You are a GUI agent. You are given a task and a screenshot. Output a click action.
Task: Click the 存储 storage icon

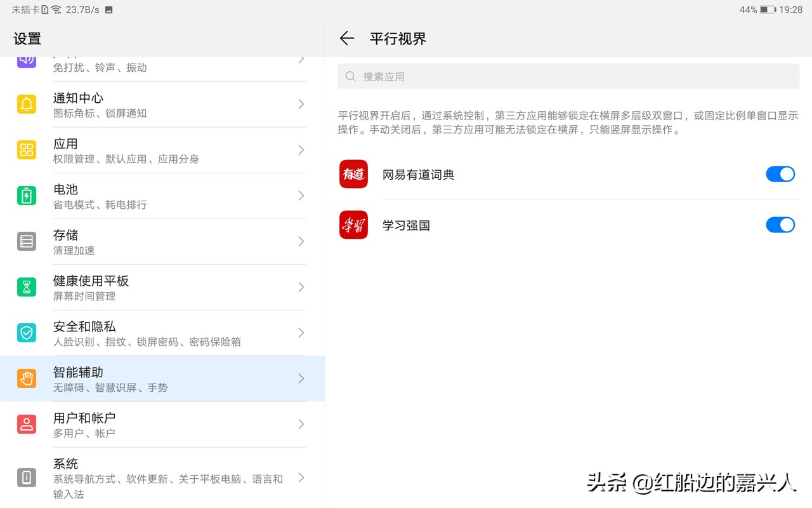click(26, 242)
